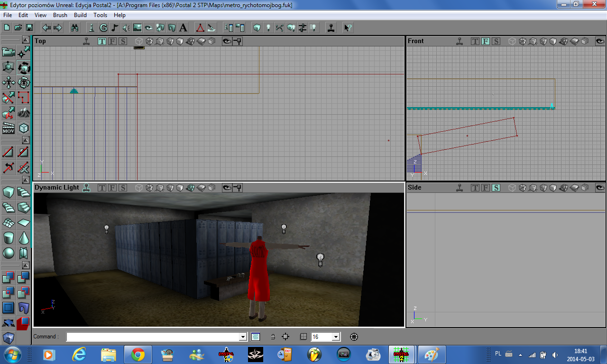Viewport: 607px width, 364px height.
Task: Click the context Help cursor icon
Action: point(347,27)
